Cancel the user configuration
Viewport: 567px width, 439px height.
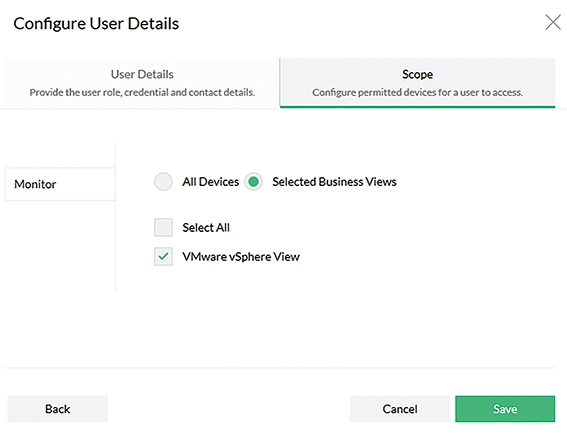coord(400,409)
